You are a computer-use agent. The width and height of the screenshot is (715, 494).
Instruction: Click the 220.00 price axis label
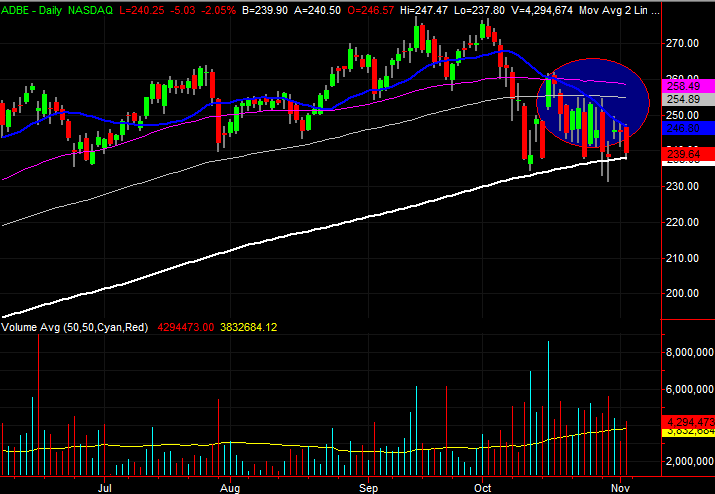(x=682, y=222)
